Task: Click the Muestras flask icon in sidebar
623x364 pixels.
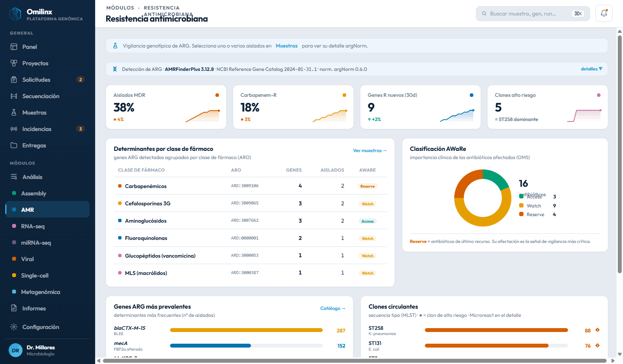Action: point(14,112)
